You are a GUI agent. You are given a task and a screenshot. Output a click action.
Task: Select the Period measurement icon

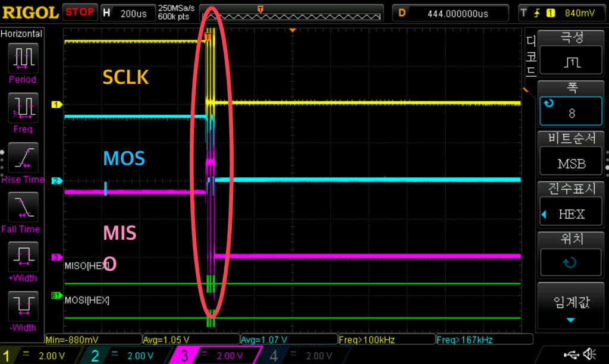pyautogui.click(x=23, y=58)
